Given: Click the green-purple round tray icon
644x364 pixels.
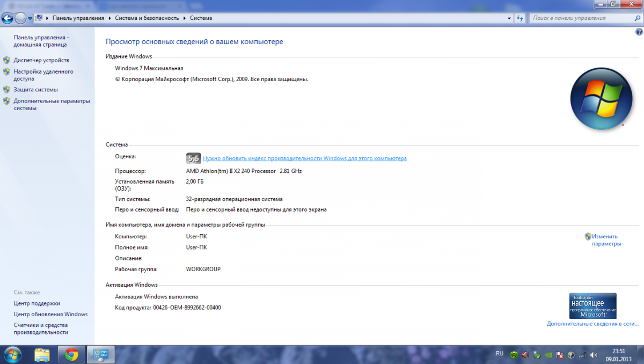Looking at the screenshot, I should point(571,355).
